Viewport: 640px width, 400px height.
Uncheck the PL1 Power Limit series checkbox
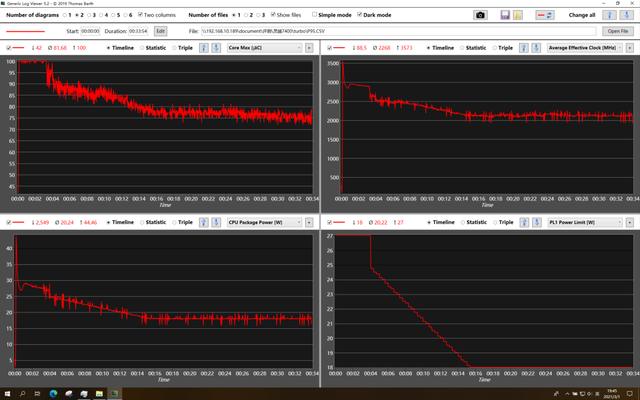coord(329,222)
